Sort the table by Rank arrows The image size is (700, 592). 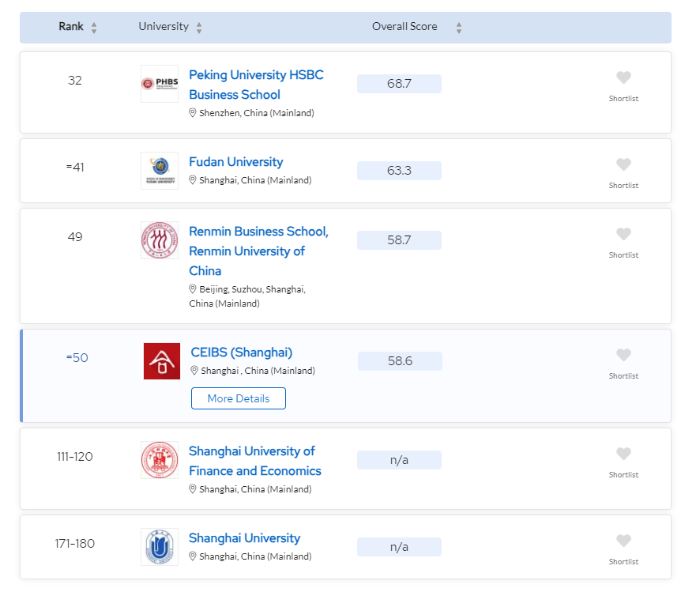click(94, 28)
